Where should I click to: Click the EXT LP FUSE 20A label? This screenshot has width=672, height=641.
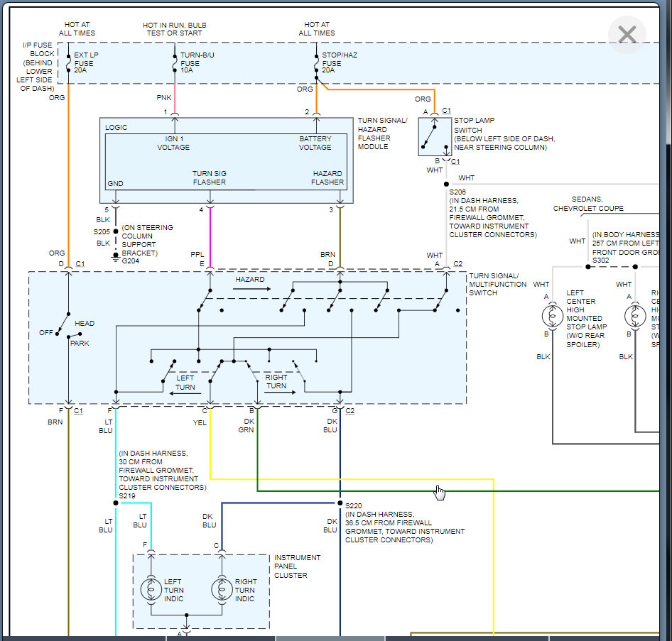[86, 62]
